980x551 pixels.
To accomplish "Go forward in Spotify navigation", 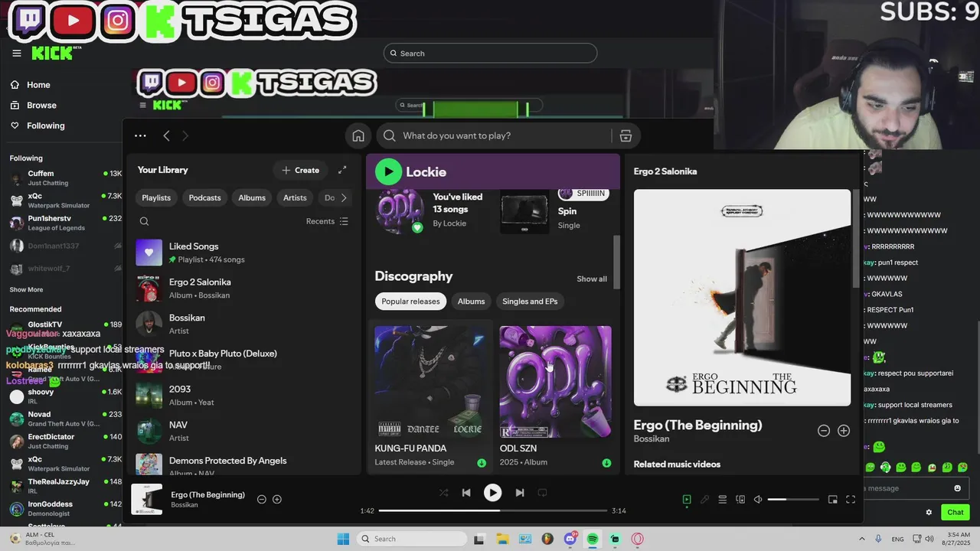I will click(x=185, y=135).
